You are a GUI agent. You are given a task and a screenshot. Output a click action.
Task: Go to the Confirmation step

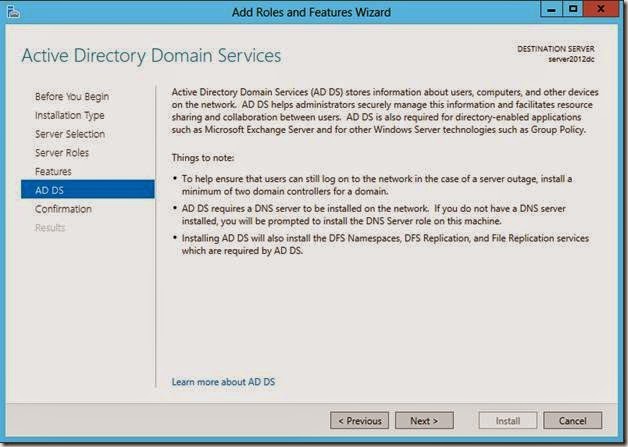pos(63,209)
